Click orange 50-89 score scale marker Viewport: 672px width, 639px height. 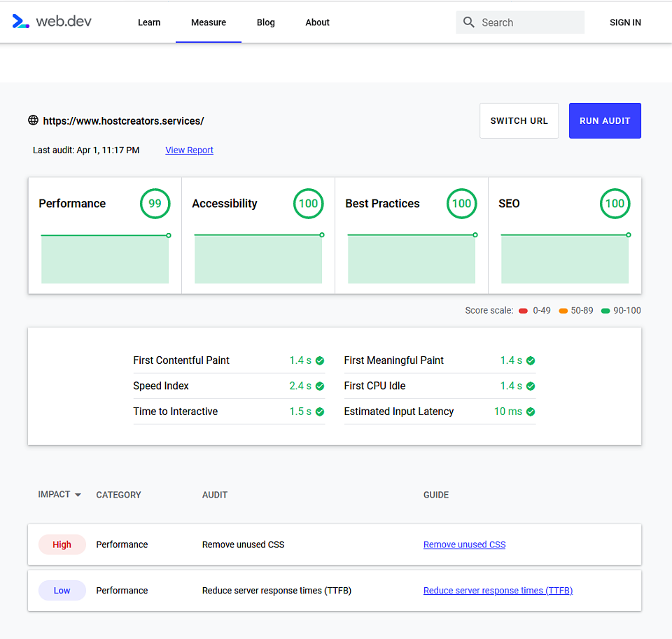[563, 311]
